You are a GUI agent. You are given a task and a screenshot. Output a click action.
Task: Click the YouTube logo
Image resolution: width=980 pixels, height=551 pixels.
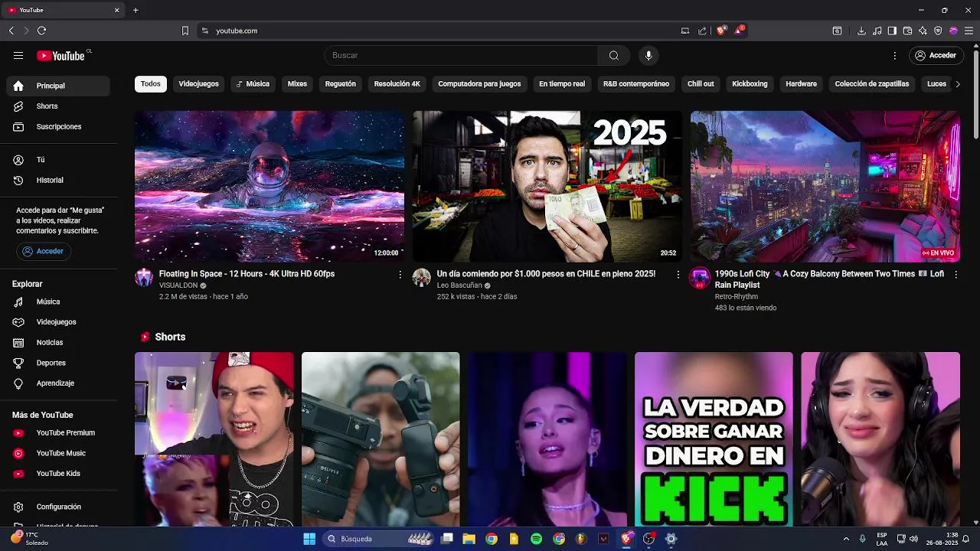(60, 55)
